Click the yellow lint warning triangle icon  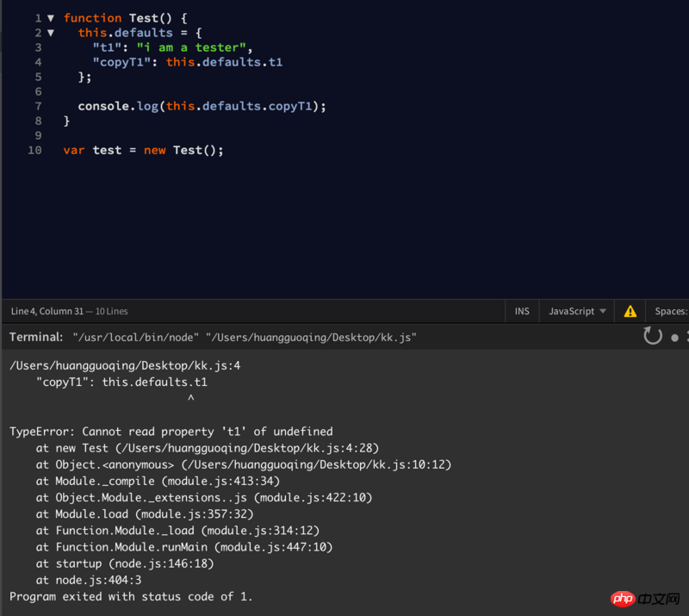pyautogui.click(x=630, y=311)
